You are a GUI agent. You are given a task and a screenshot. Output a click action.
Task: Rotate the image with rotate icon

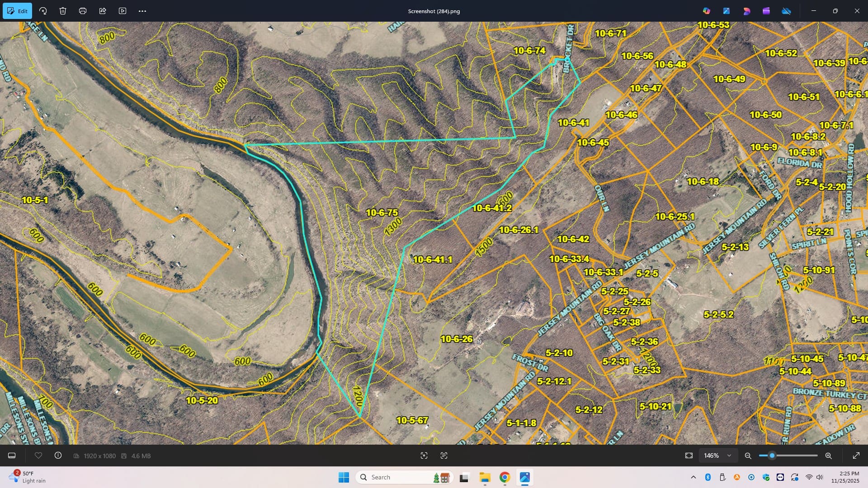(43, 11)
